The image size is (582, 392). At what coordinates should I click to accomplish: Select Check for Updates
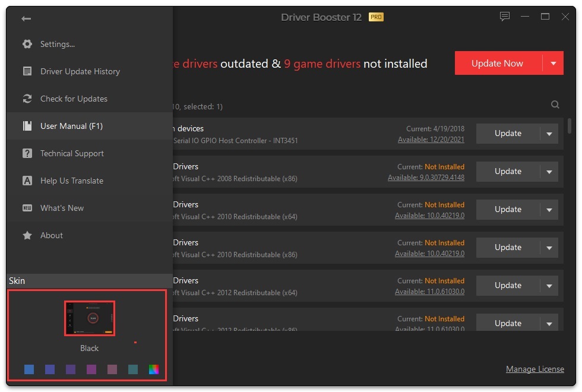[x=90, y=99]
